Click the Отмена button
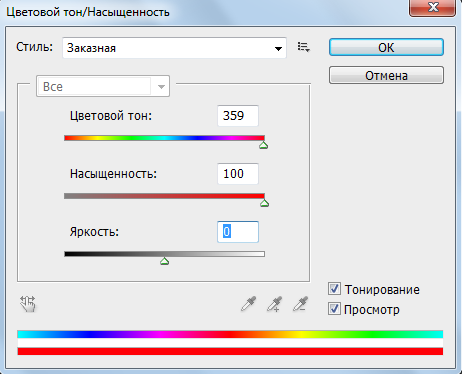Viewport: 462px width, 374px height. coord(386,75)
